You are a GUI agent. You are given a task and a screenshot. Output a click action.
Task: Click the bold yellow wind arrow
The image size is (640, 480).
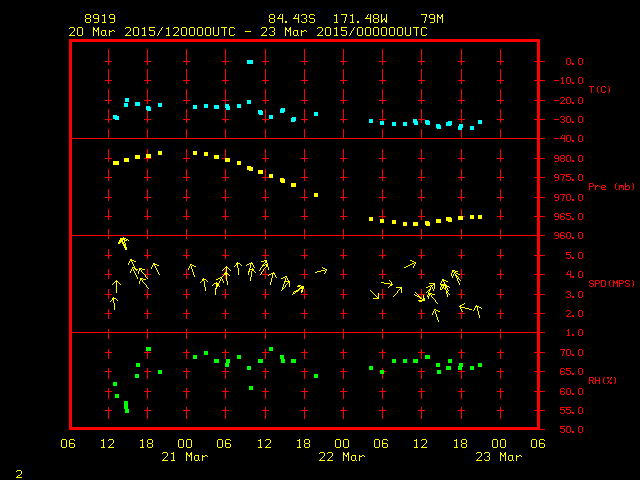click(123, 242)
